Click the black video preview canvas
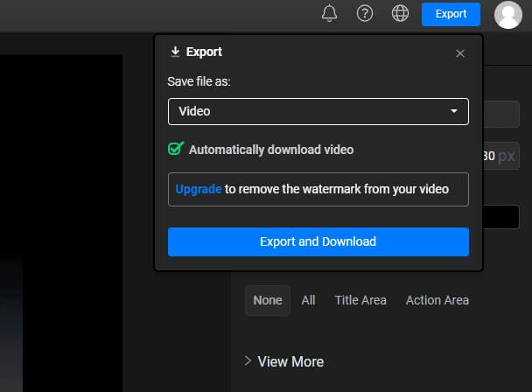Screen dimensions: 532x392 click(61, 223)
